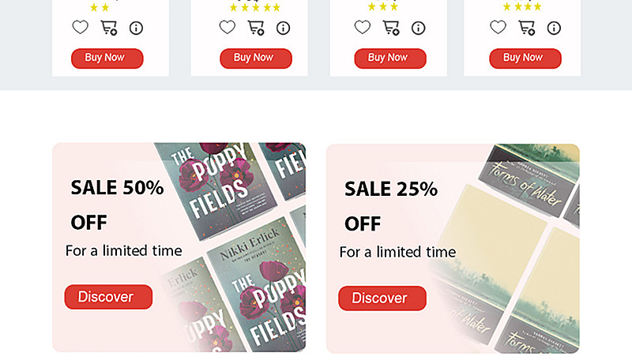Open info for the two-star product

click(136, 28)
